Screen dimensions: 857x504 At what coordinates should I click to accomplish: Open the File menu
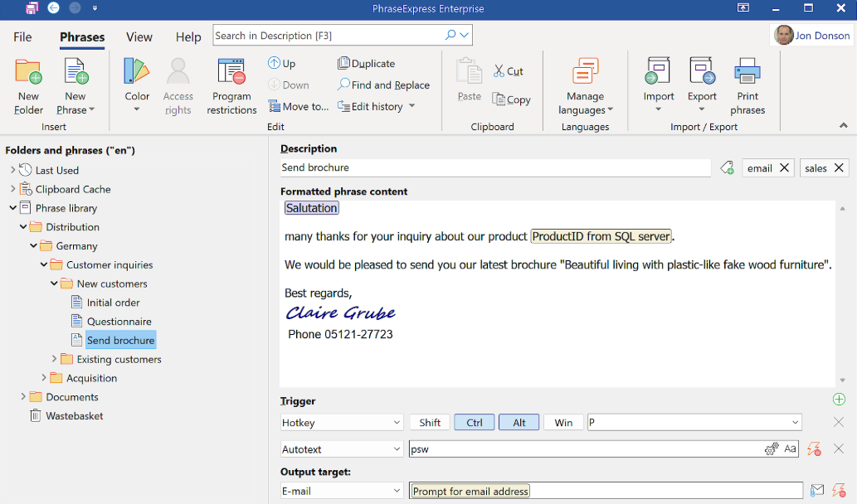22,36
